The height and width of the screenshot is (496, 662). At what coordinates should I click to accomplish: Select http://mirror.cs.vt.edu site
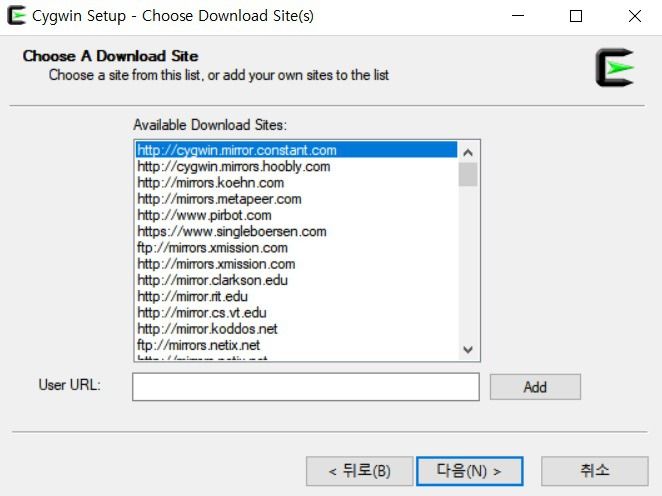296,312
